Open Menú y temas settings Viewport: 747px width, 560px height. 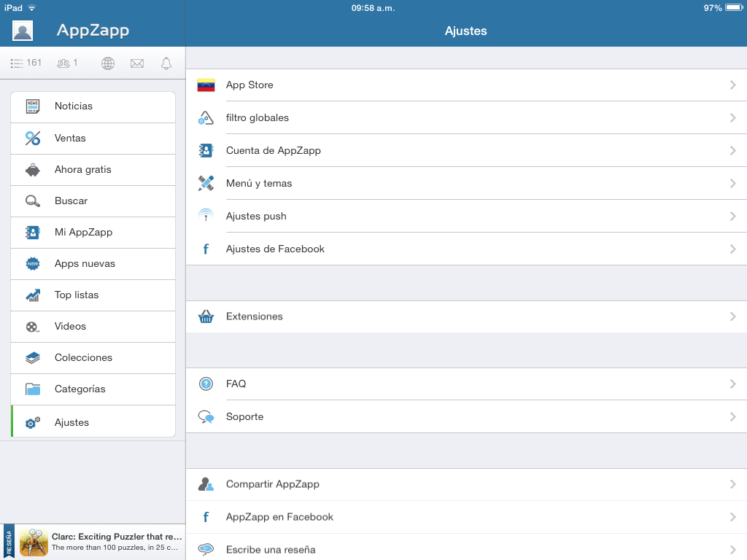click(x=259, y=184)
